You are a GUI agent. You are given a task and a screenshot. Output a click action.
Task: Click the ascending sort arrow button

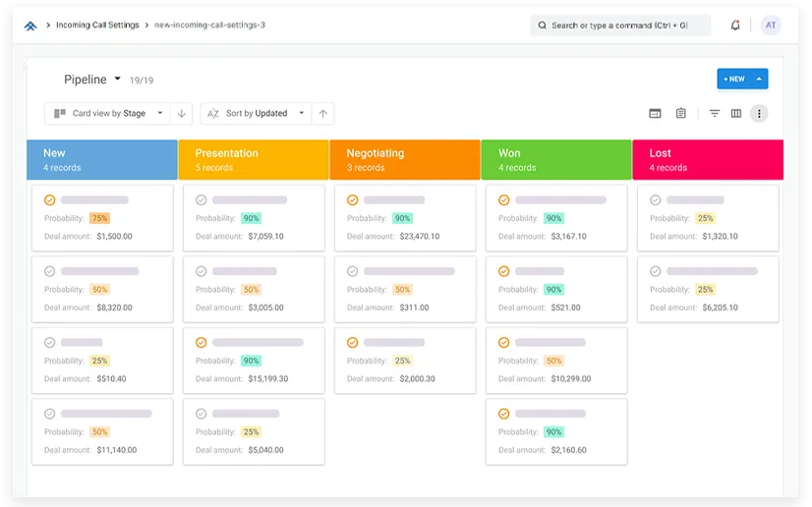pos(322,114)
